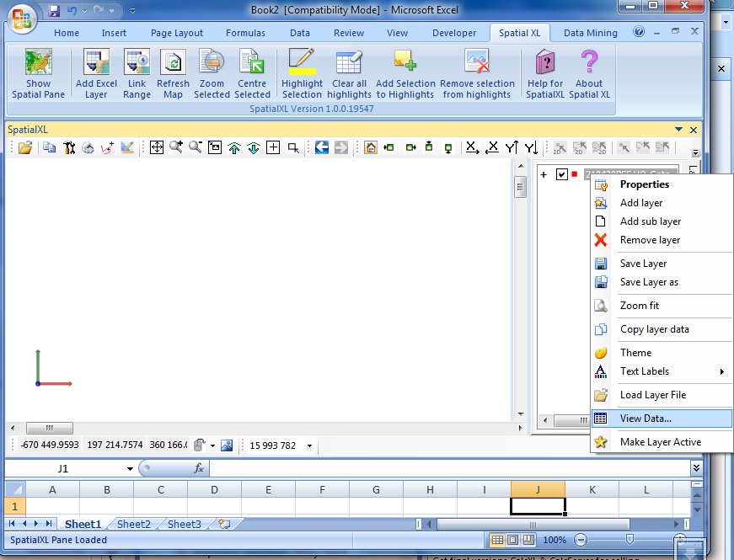Toggle the layer visibility checkbox
The image size is (734, 560).
(562, 174)
